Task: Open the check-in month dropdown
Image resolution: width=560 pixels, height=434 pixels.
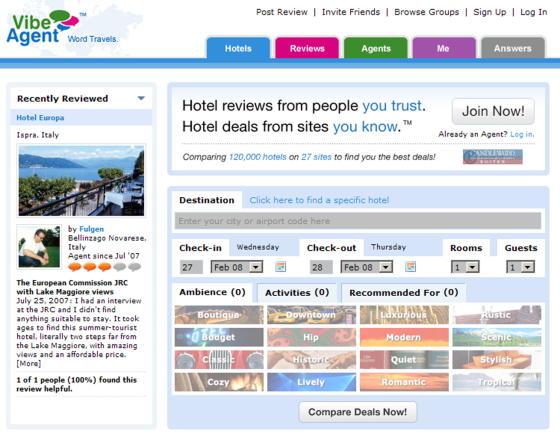Action: click(x=237, y=267)
